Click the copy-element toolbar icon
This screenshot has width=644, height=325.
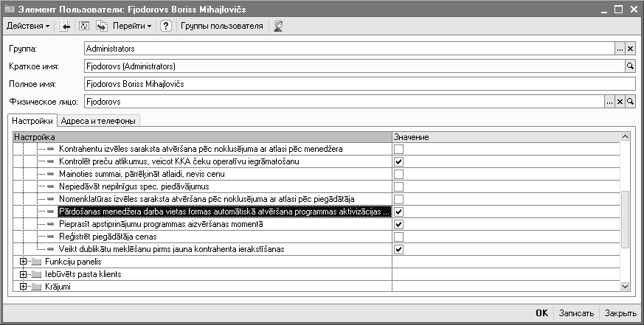click(x=102, y=26)
